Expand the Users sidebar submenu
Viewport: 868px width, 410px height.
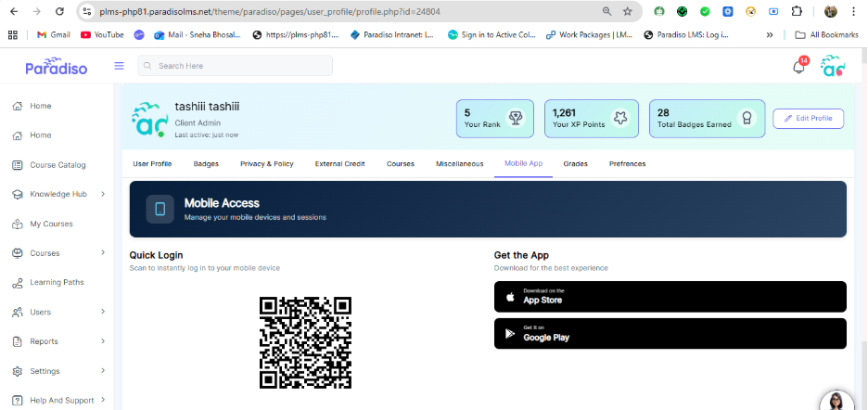click(x=103, y=312)
